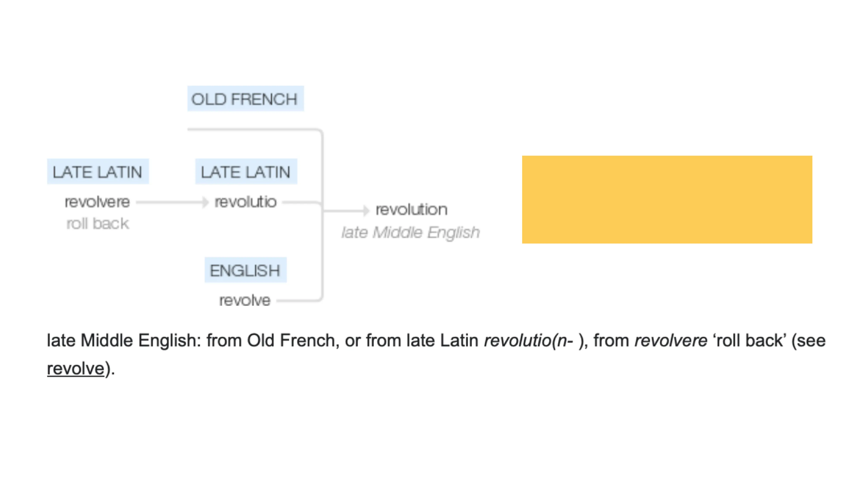Viewport: 868px width, 488px height.
Task: Select the italic late Middle English caption
Action: tap(410, 232)
